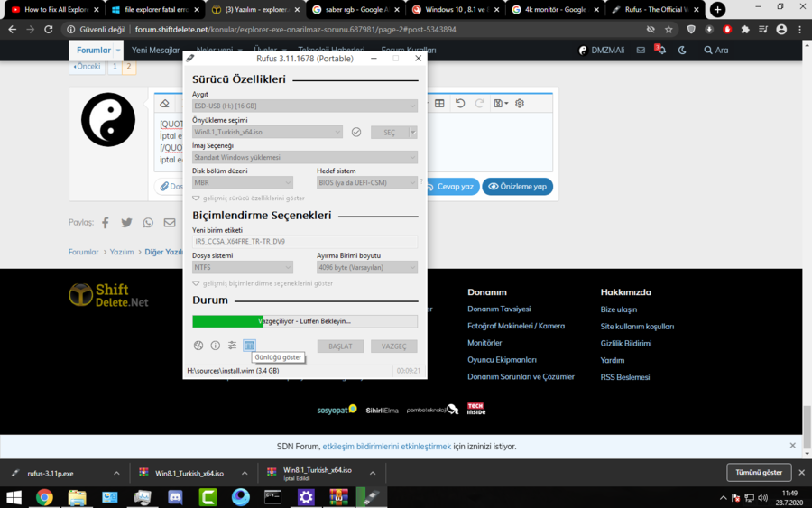Open Hedef sistem BIOS dropdown
The height and width of the screenshot is (508, 812).
367,182
